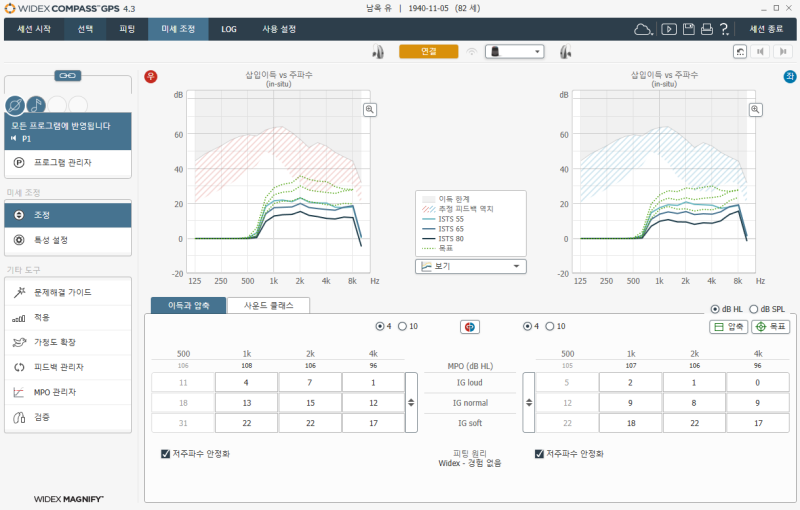800x510 pixels.
Task: Open MPO 관리자
Action: [68, 392]
